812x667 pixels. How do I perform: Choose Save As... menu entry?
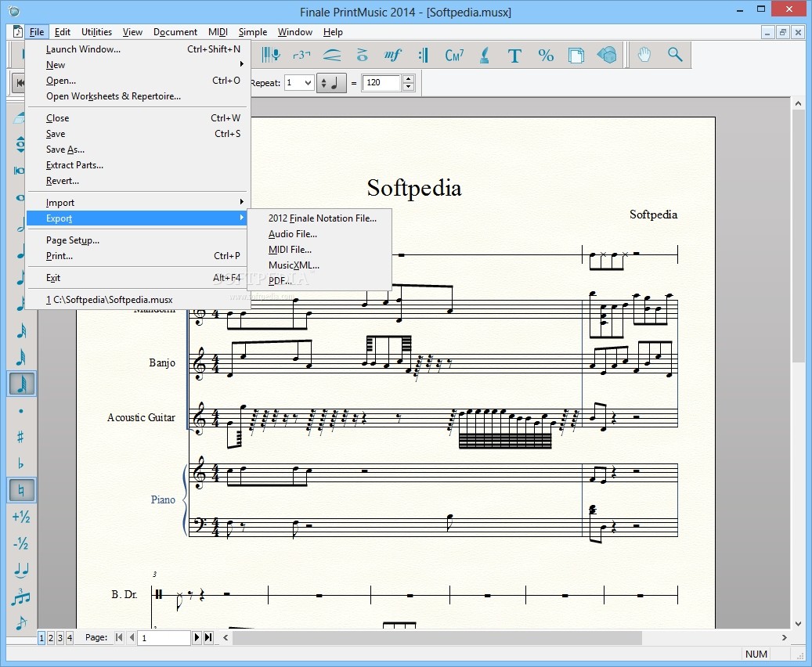point(139,150)
